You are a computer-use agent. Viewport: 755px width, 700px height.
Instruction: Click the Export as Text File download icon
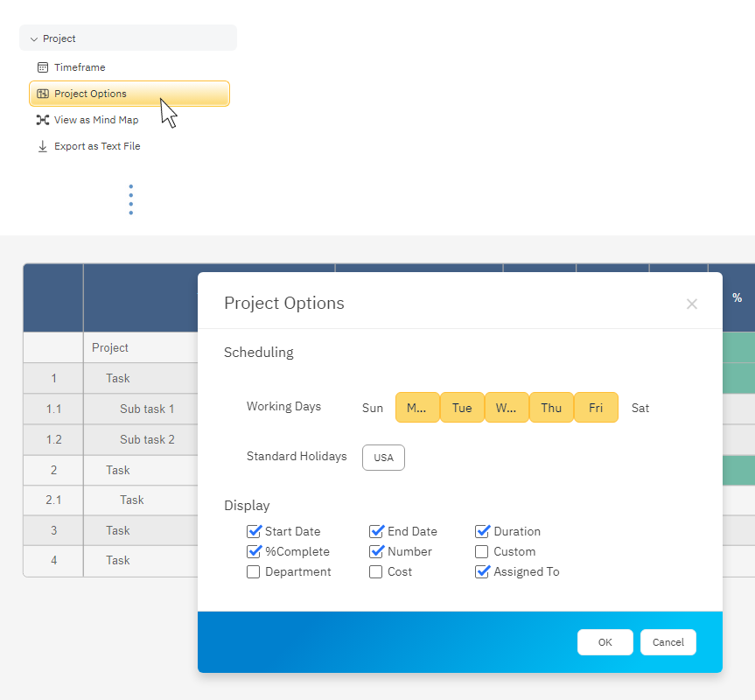tap(42, 146)
